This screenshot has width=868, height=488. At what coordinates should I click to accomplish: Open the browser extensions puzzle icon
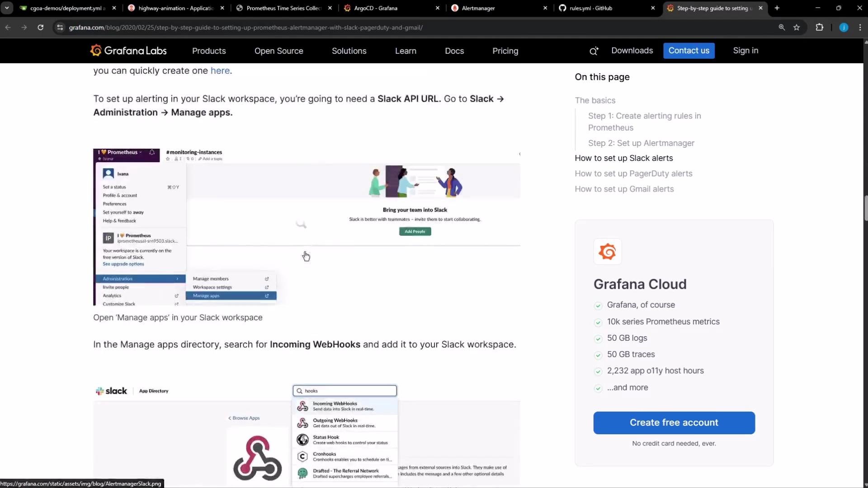coord(819,28)
